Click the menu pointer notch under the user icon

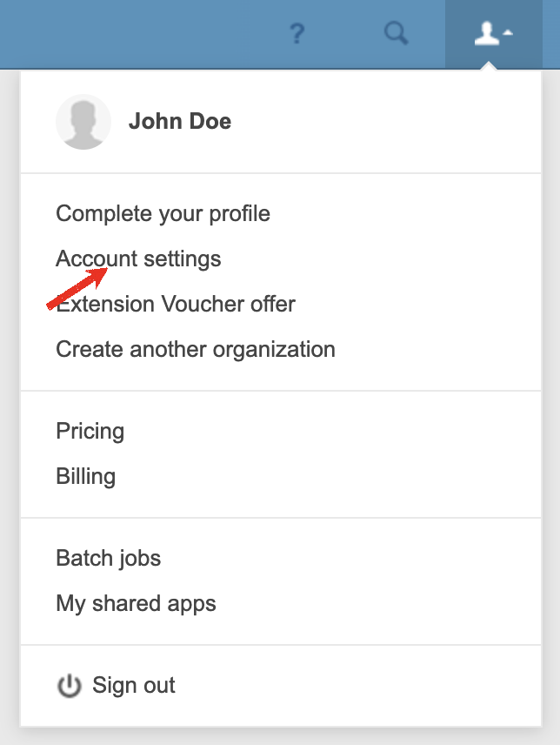(489, 66)
